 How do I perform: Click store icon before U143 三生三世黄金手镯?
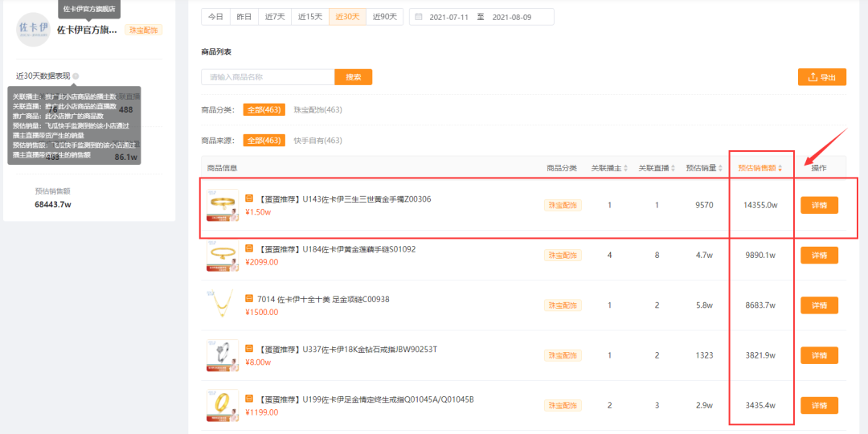coord(249,199)
